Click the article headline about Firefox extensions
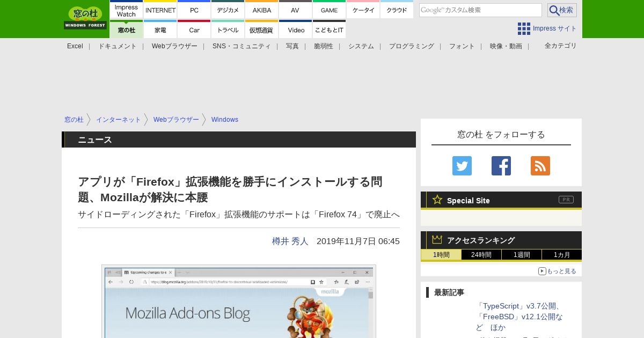This screenshot has height=338, width=644. [x=230, y=189]
